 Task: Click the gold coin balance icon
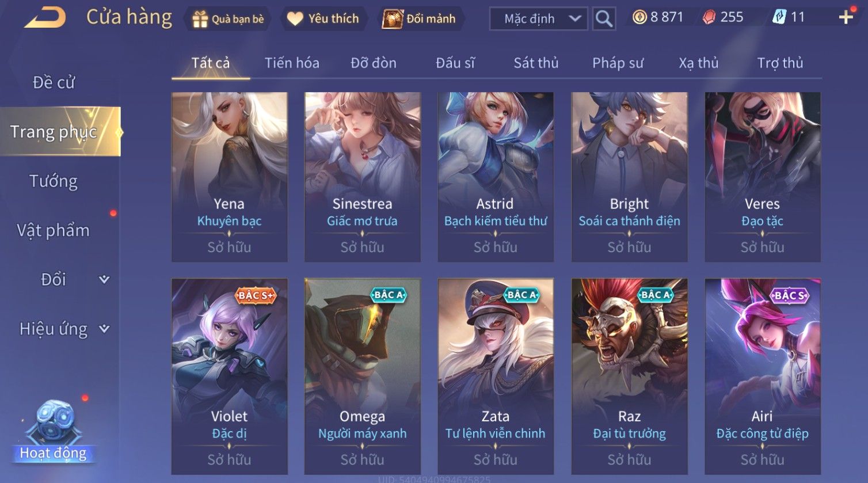[x=639, y=17]
